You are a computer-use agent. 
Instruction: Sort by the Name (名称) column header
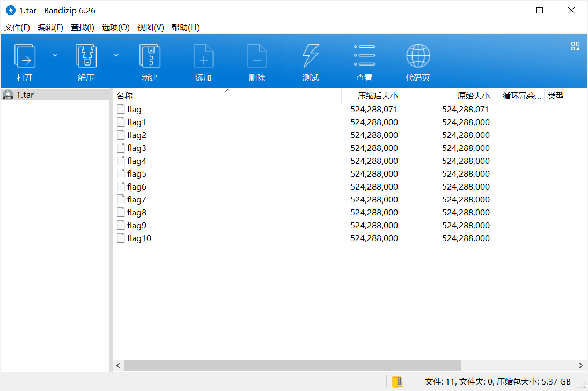pos(124,96)
